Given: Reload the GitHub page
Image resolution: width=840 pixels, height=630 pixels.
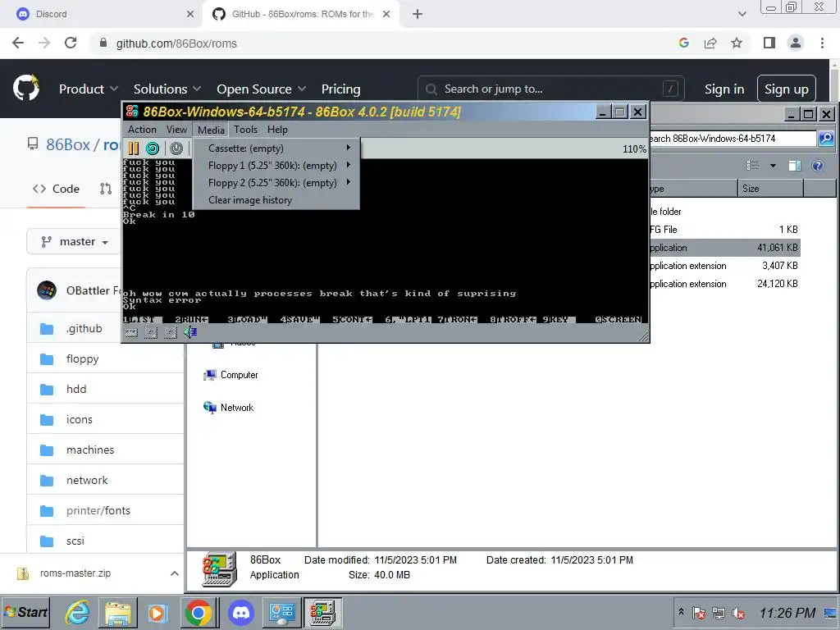Looking at the screenshot, I should pyautogui.click(x=71, y=43).
